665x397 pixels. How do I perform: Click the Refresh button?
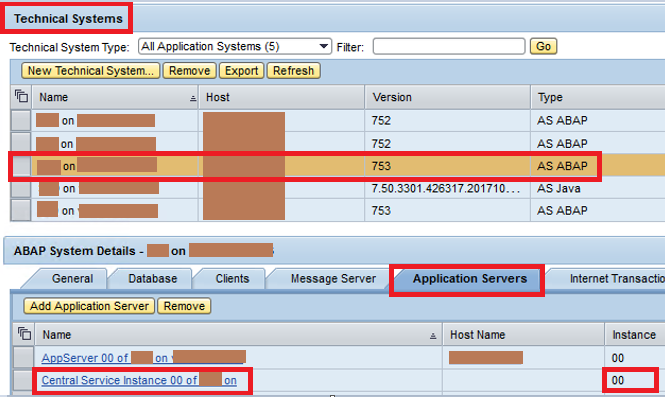293,70
